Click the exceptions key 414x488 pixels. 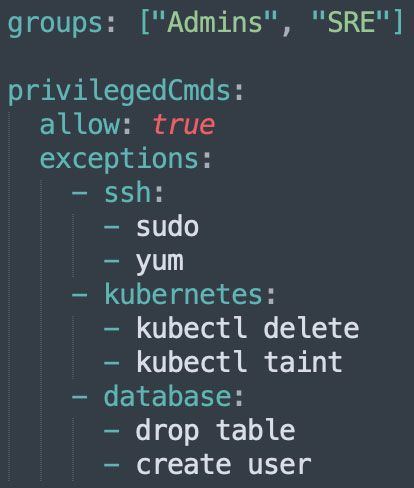click(119, 159)
